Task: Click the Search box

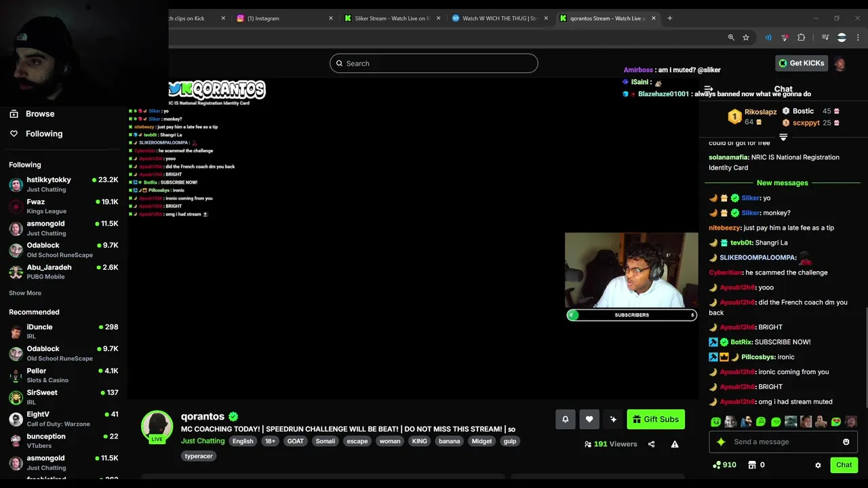Action: click(434, 64)
